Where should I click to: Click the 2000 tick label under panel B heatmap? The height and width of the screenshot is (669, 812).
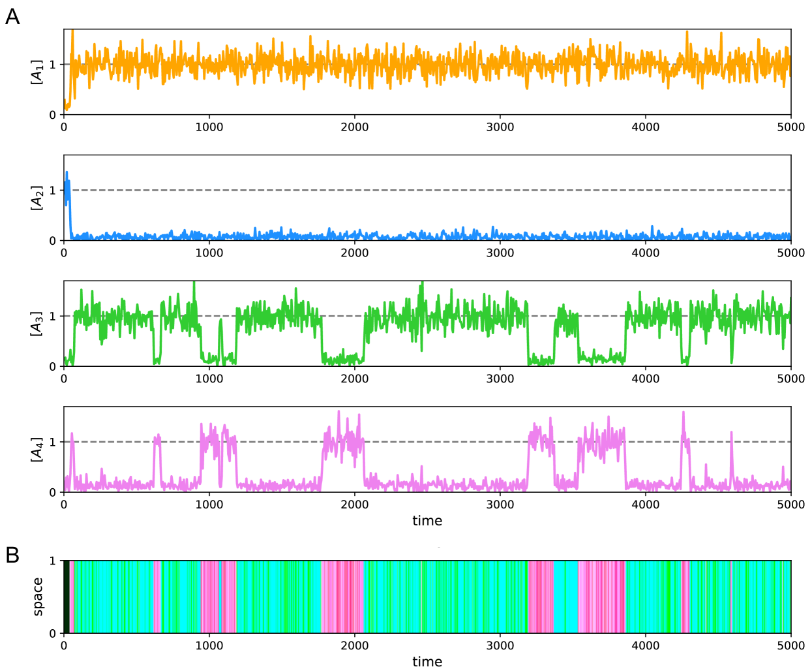coord(355,646)
